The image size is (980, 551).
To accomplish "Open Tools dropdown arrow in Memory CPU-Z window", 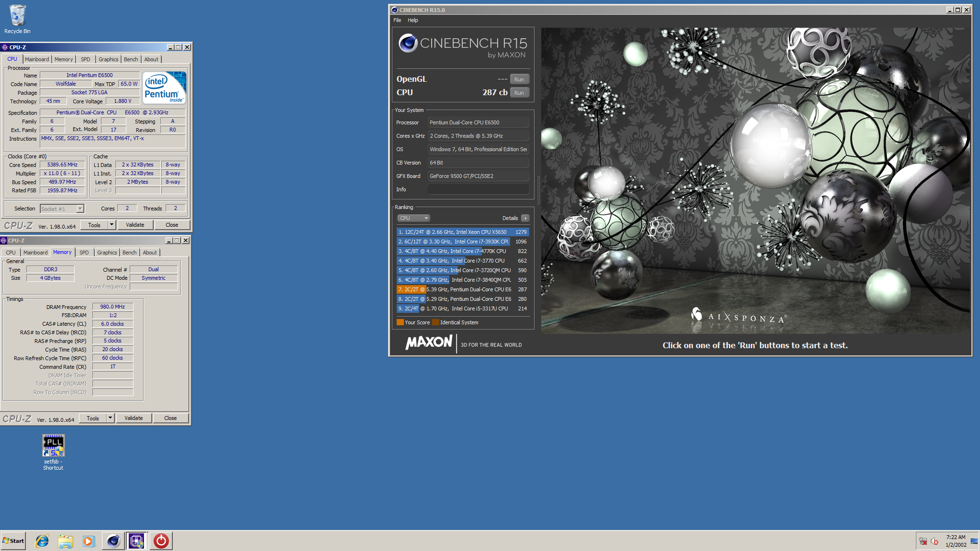I will click(x=110, y=418).
